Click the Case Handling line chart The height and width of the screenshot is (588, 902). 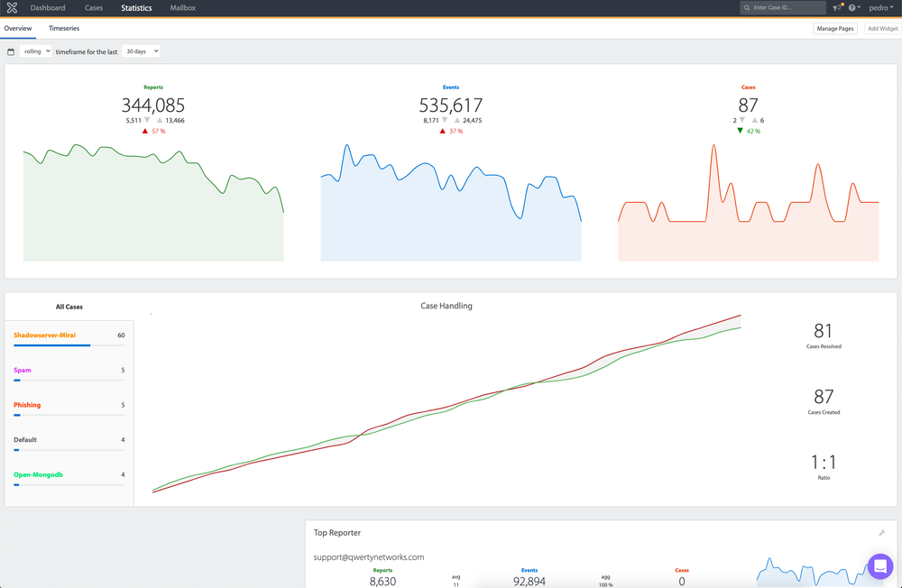446,404
